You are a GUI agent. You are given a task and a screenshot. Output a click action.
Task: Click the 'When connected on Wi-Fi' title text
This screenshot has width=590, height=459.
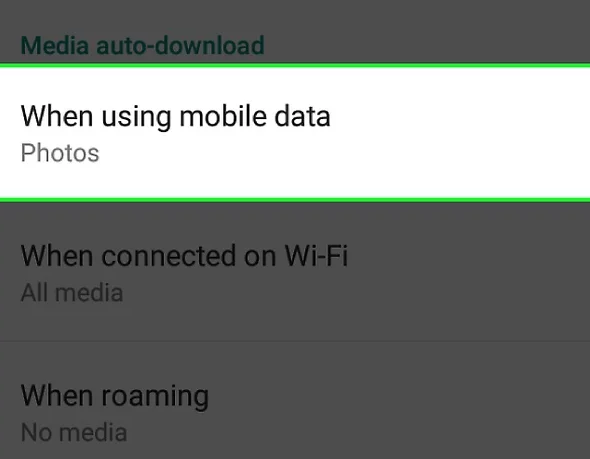coord(184,256)
